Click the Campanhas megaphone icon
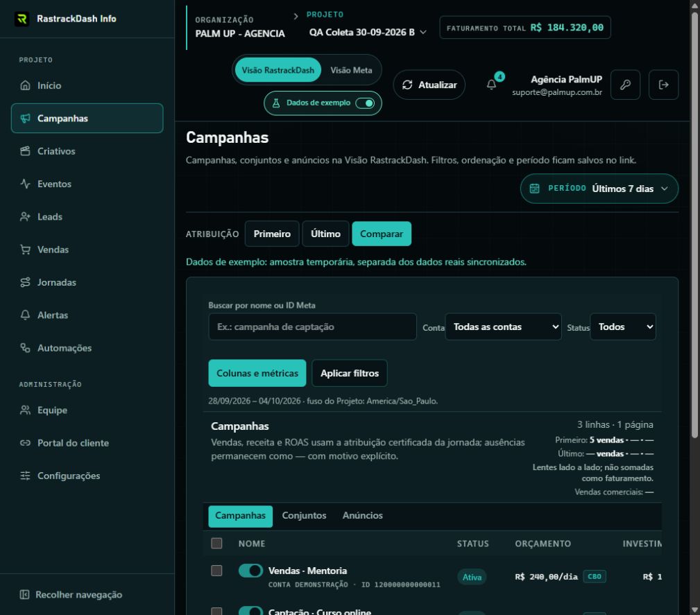This screenshot has height=615, width=700. click(26, 119)
